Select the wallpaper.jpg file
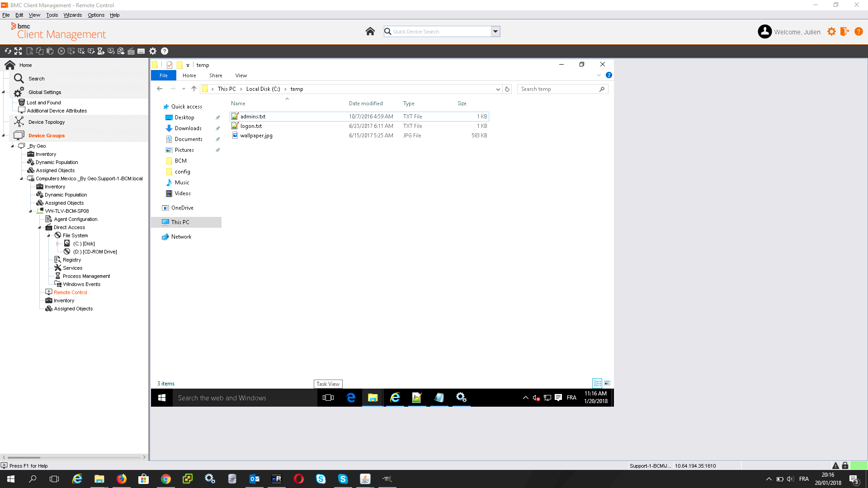The height and width of the screenshot is (488, 868). point(256,136)
